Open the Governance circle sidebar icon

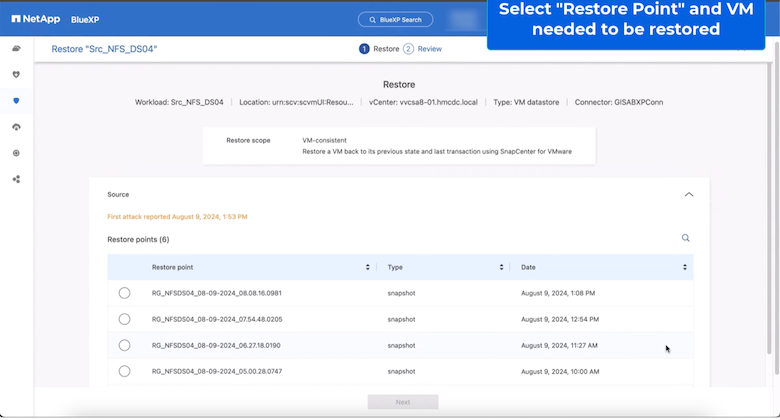pos(16,153)
